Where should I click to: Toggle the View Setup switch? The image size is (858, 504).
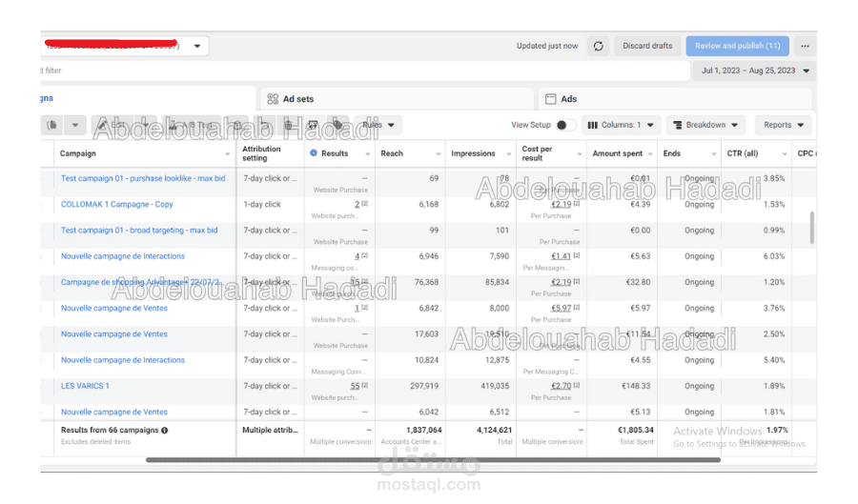click(565, 125)
